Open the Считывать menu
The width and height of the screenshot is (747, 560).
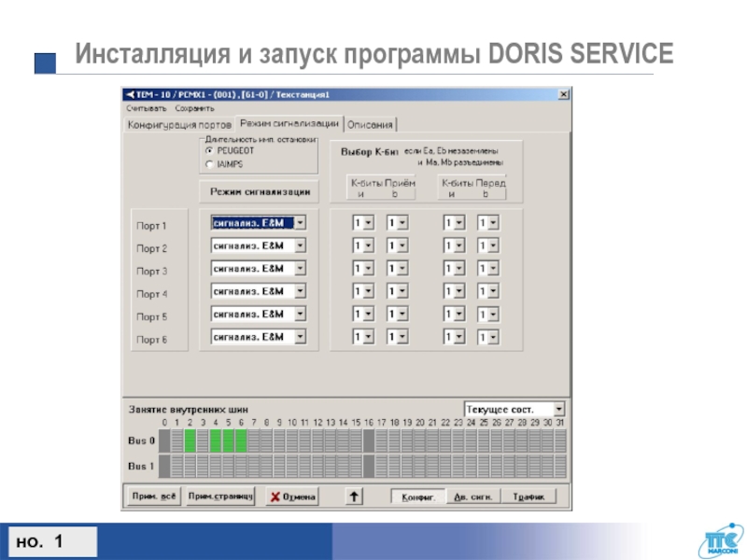click(145, 108)
